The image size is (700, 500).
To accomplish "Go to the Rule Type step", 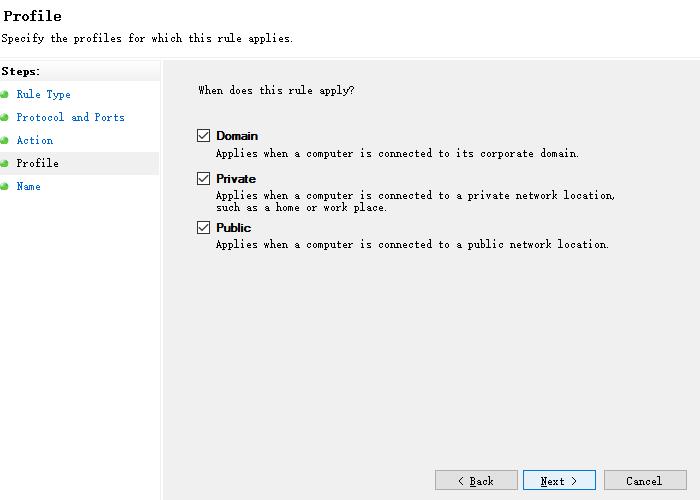I will click(43, 95).
